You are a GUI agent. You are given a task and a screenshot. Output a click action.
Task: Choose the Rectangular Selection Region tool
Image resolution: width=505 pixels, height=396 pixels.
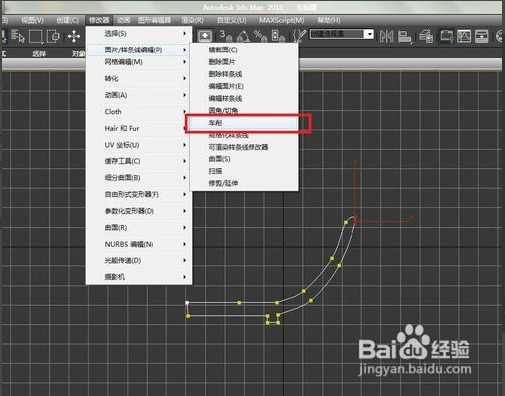pyautogui.click(x=36, y=36)
